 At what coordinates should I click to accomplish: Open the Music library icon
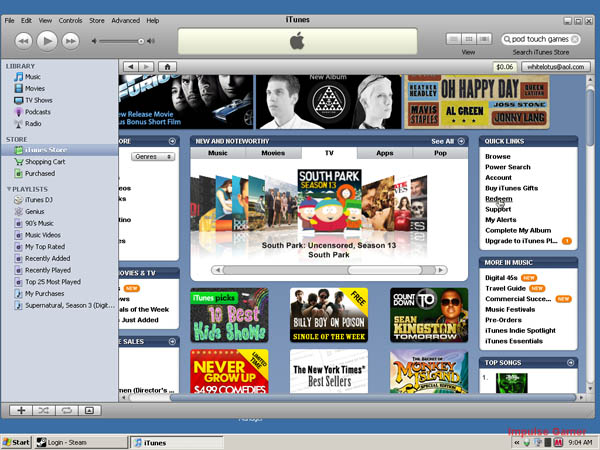pos(18,77)
